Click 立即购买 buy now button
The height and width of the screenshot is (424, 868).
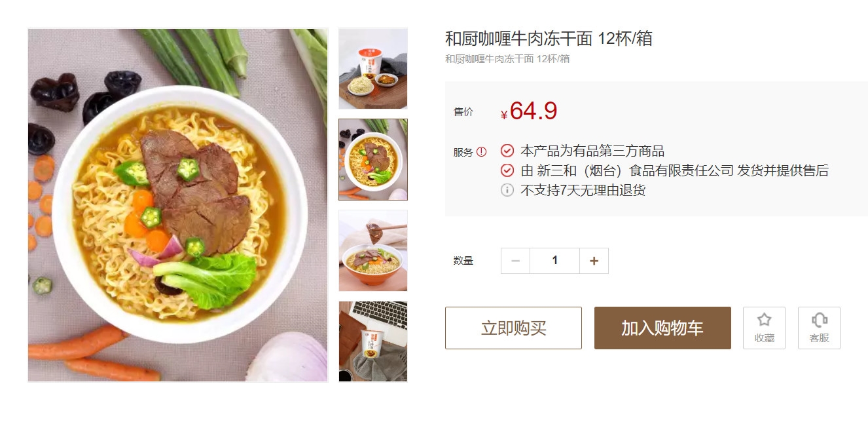tap(513, 328)
